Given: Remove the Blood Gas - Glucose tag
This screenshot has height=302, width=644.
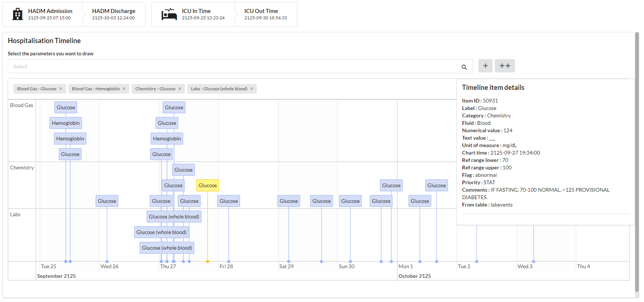Looking at the screenshot, I should (61, 89).
